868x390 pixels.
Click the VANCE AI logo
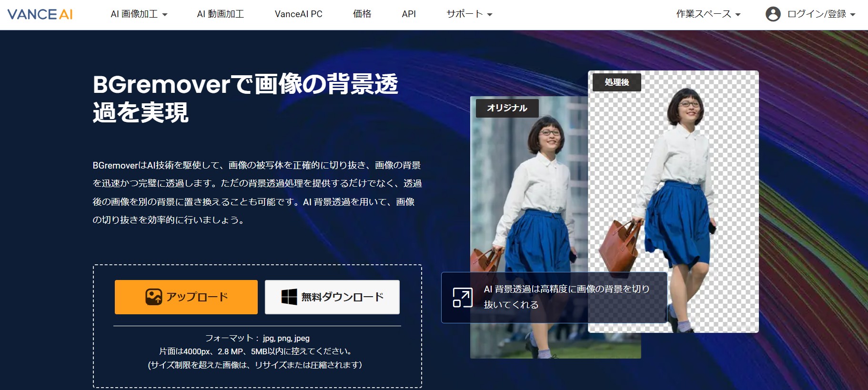(x=40, y=14)
